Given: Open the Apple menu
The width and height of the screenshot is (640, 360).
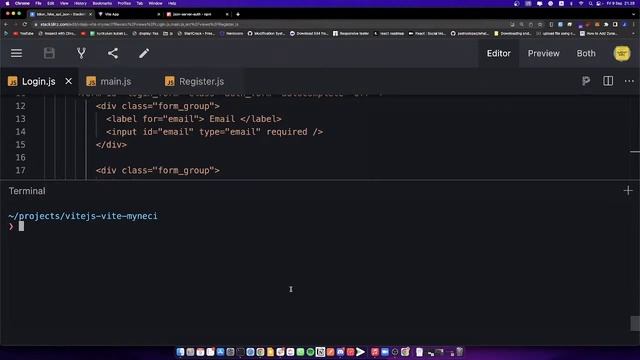Looking at the screenshot, I should (7, 3).
